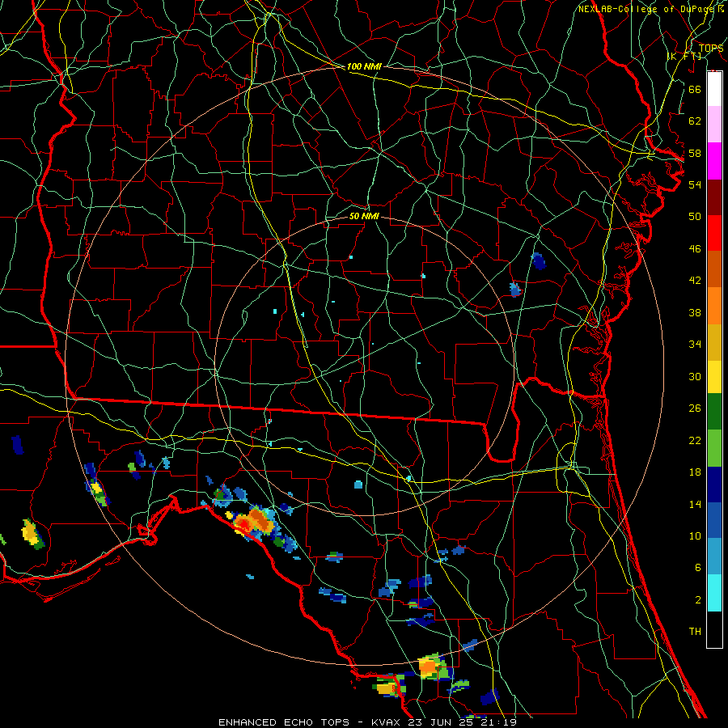Select the bright red legend swatch
This screenshot has height=728, width=728.
coord(714,233)
